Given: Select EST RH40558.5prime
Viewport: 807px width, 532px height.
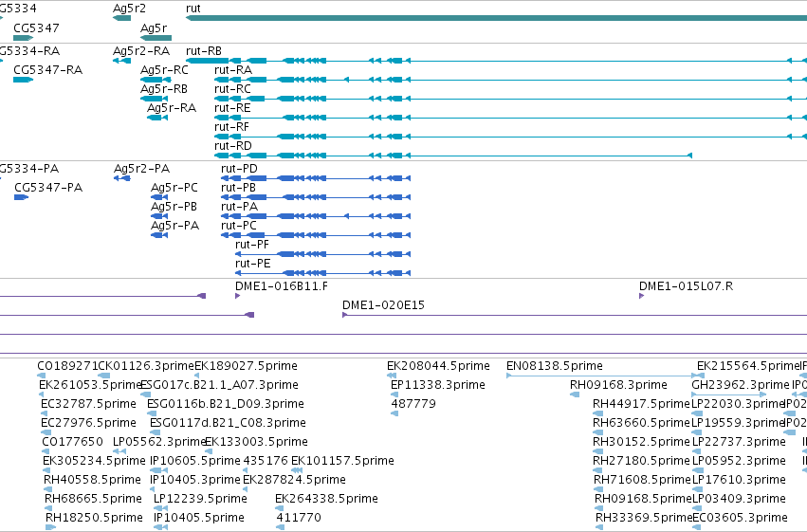Looking at the screenshot, I should pyautogui.click(x=92, y=481).
